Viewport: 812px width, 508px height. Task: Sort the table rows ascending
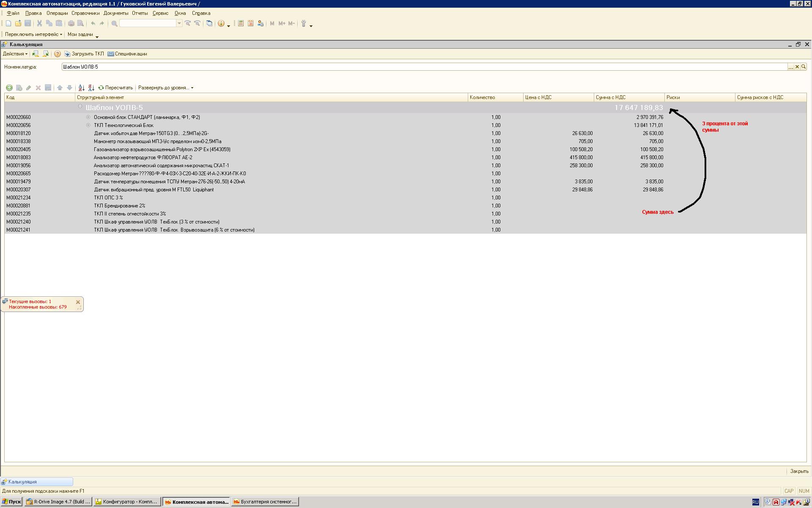[81, 88]
